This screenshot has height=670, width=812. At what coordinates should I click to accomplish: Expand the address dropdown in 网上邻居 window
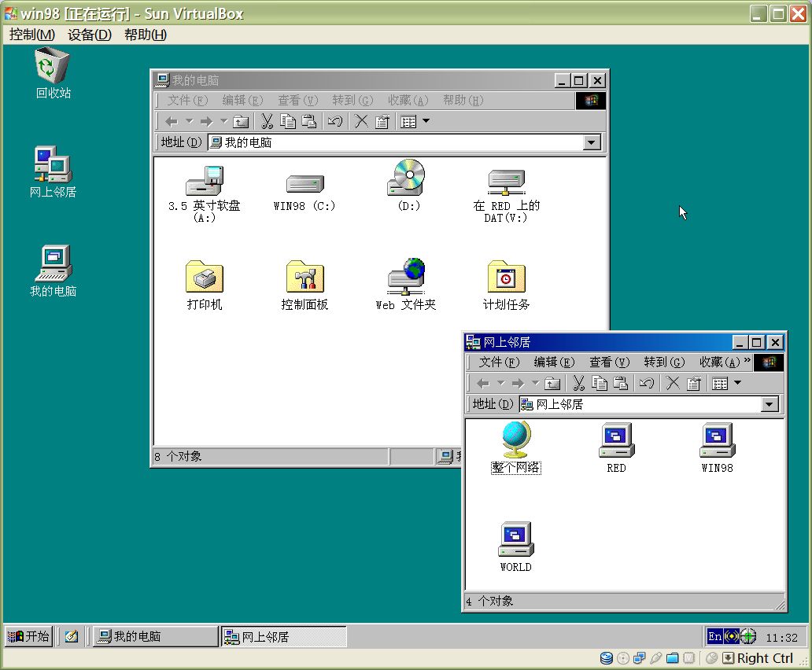(x=770, y=404)
